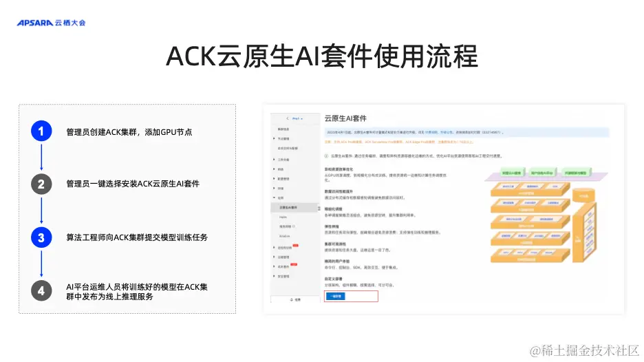Open the Knative sidebar item
Viewport: 644px width, 362px height.
[x=285, y=236]
